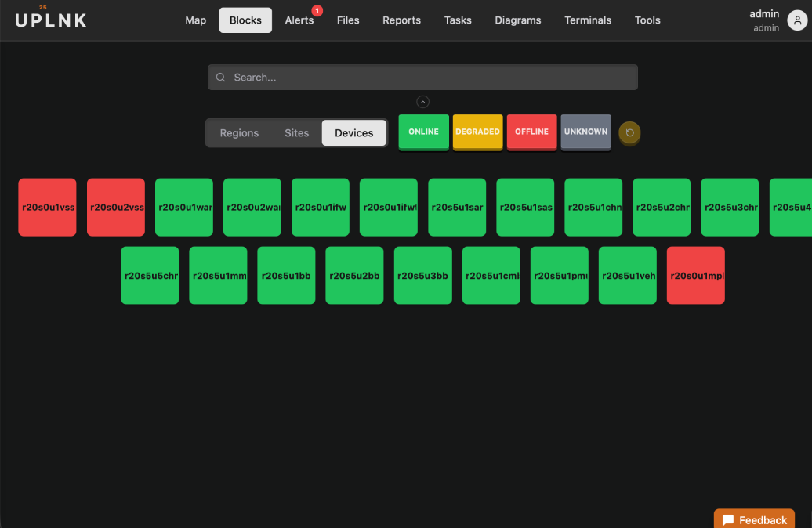
Task: Click the UPLNK logo
Action: tap(51, 19)
